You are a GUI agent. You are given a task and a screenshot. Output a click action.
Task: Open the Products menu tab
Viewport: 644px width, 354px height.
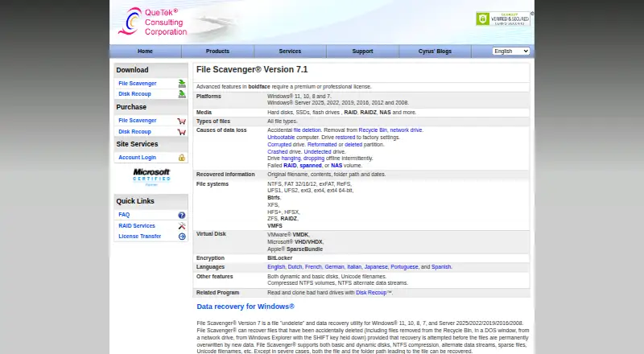(217, 51)
